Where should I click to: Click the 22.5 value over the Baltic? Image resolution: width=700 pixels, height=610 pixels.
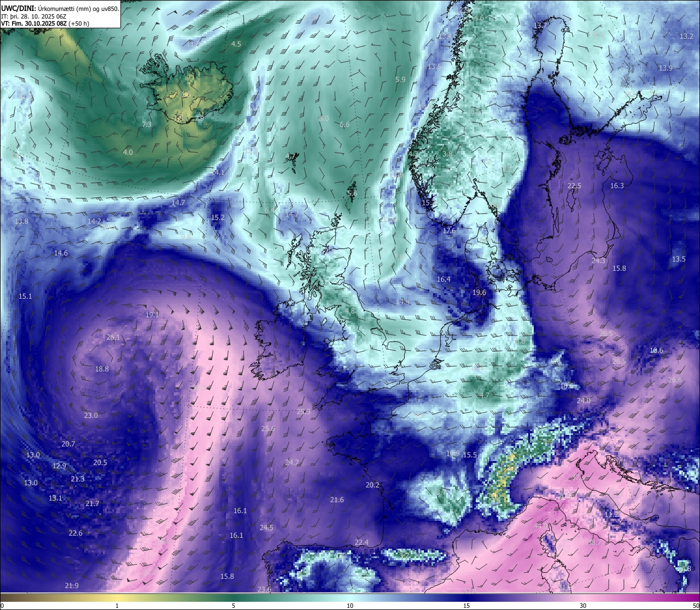[x=574, y=186]
